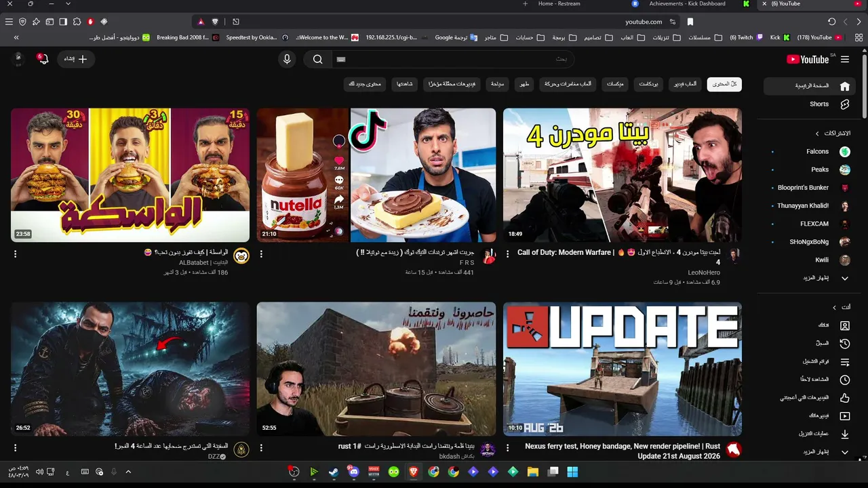Image resolution: width=868 pixels, height=488 pixels.
Task: Open LeoNoHero channel avatar
Action: 734,256
